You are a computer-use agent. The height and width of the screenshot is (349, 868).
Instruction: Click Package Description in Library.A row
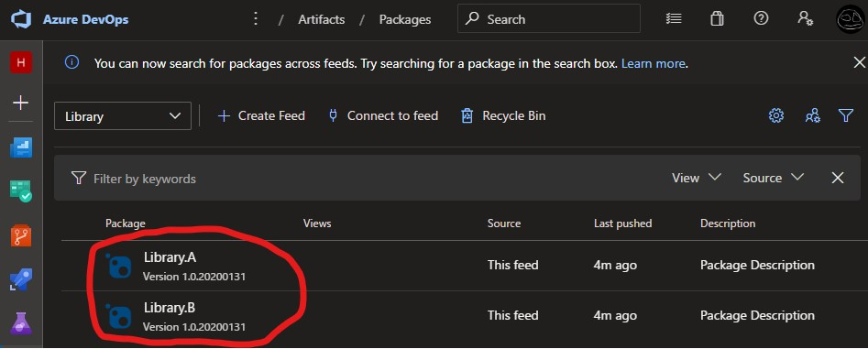coord(757,266)
